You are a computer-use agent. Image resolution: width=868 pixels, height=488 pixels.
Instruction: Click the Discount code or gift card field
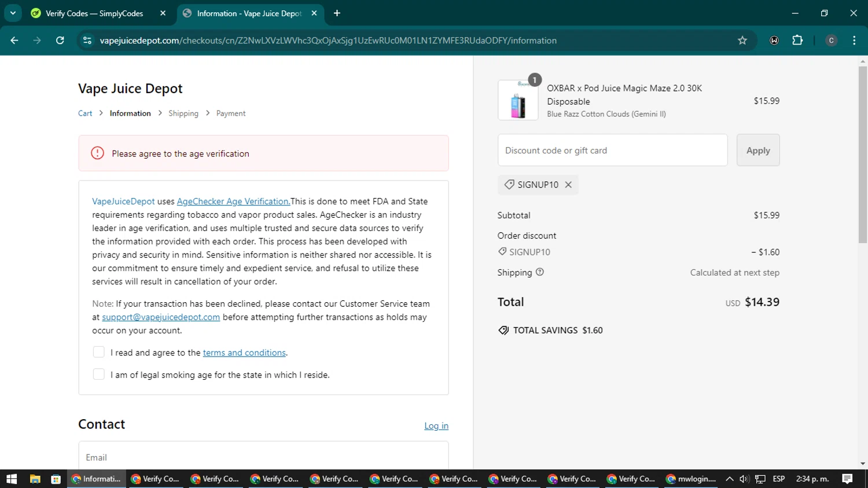[612, 151]
